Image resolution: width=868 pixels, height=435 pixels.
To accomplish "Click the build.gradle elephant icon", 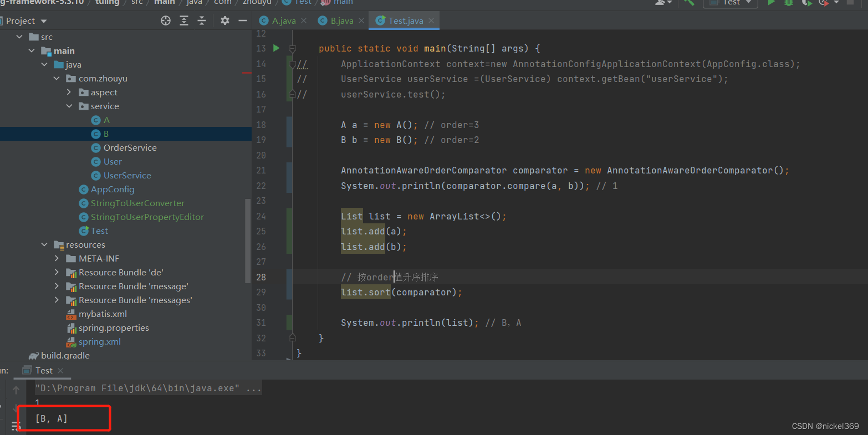I will click(34, 356).
